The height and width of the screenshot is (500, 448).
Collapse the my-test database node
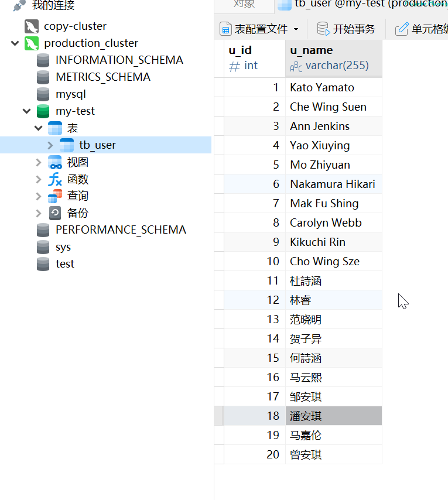click(27, 111)
